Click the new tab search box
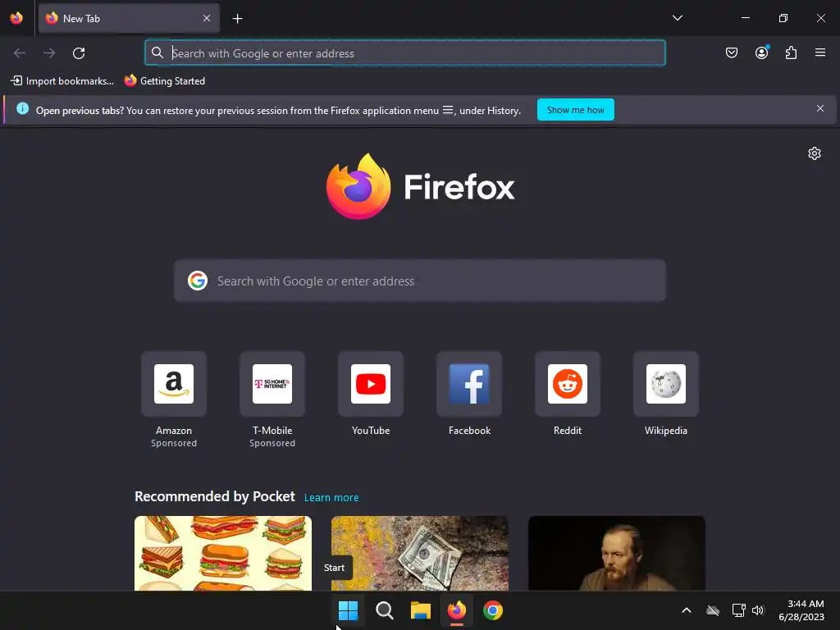840x630 pixels. [419, 281]
